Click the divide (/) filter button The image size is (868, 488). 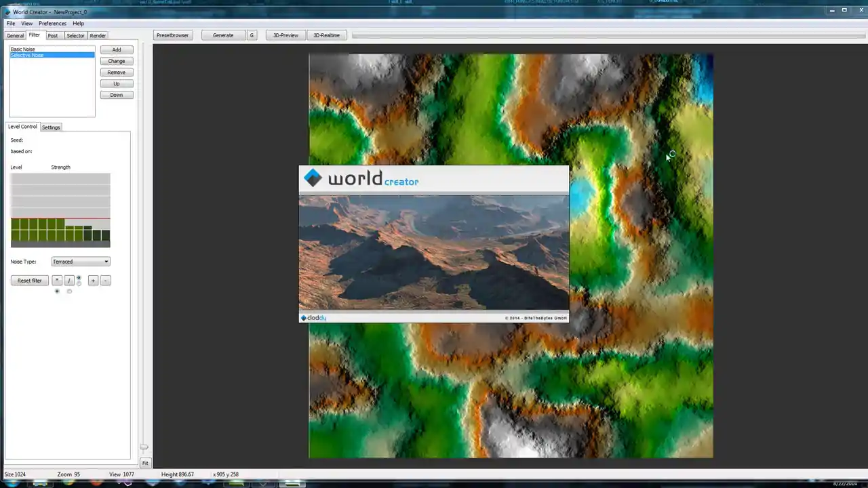pyautogui.click(x=69, y=281)
